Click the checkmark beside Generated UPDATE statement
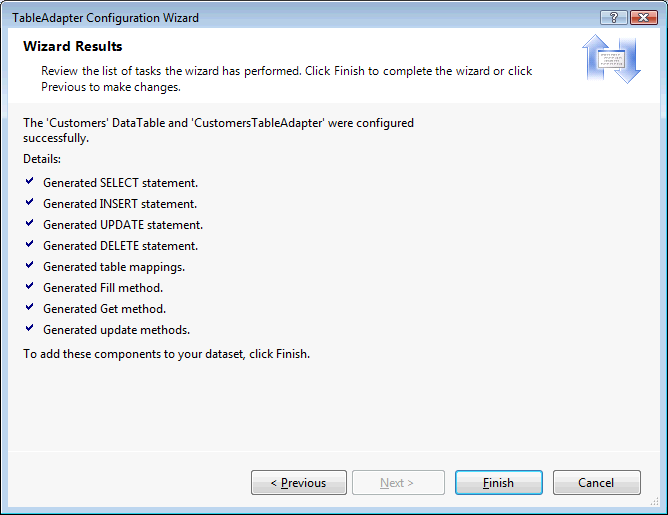Image resolution: width=668 pixels, height=515 pixels. pos(30,224)
